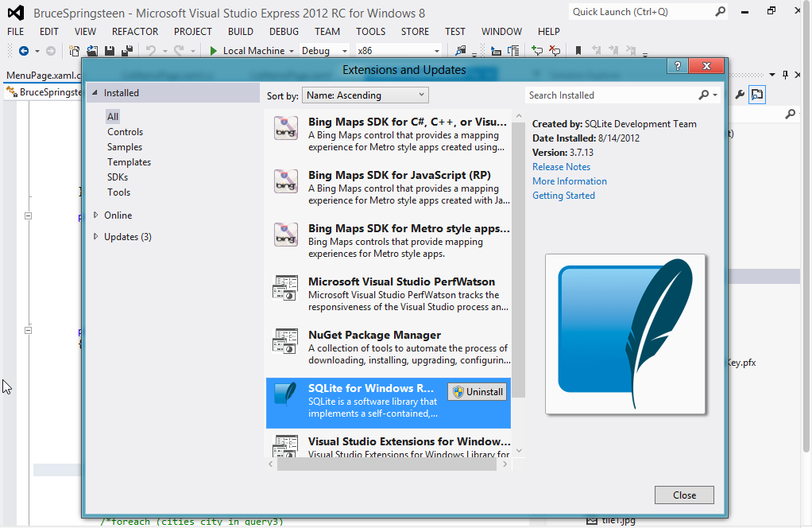This screenshot has width=812, height=528.
Task: Click the Navigate Backward arrow icon
Action: pyautogui.click(x=23, y=51)
